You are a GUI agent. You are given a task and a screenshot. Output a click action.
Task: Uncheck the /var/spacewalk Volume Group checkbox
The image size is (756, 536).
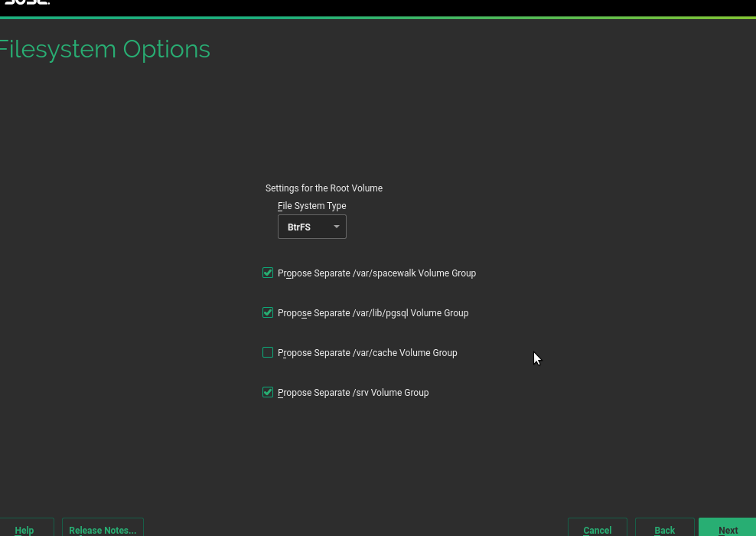point(268,273)
